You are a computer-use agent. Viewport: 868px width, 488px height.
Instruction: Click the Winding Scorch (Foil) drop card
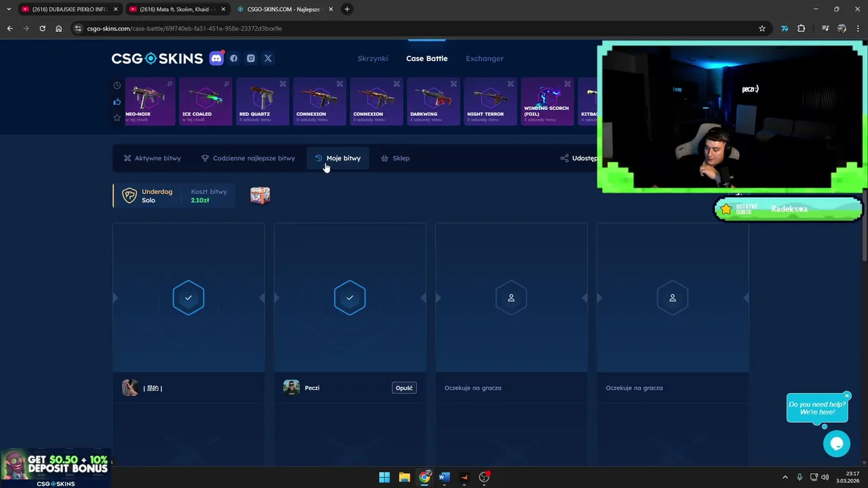coord(547,102)
